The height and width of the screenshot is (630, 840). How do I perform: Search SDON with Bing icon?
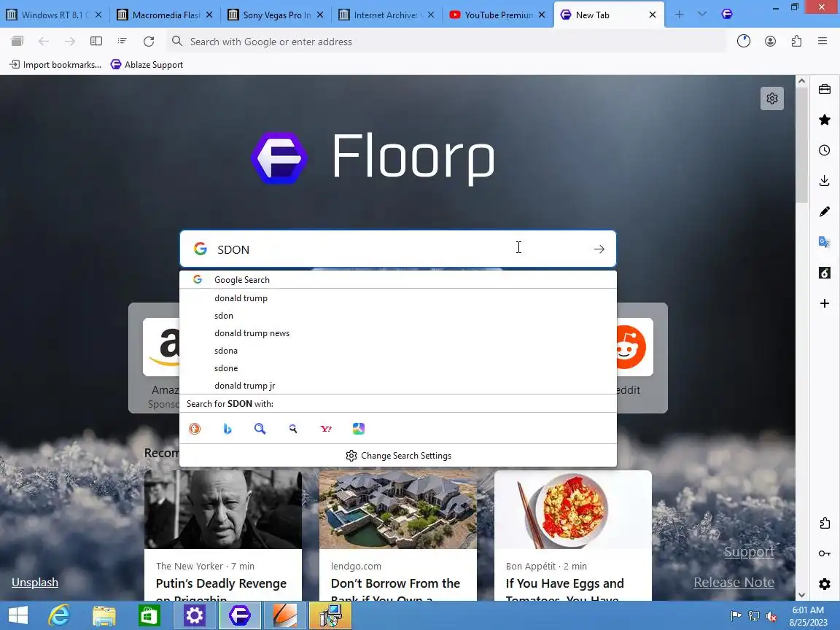227,429
